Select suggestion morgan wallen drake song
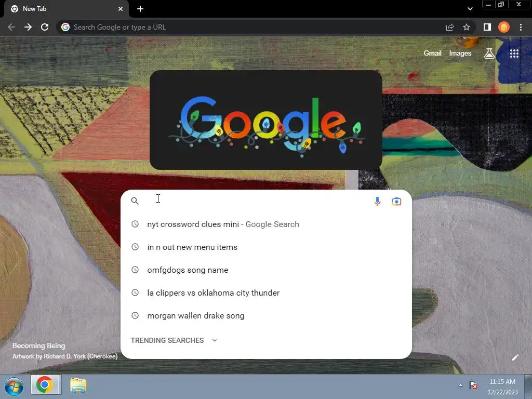 (x=266, y=315)
